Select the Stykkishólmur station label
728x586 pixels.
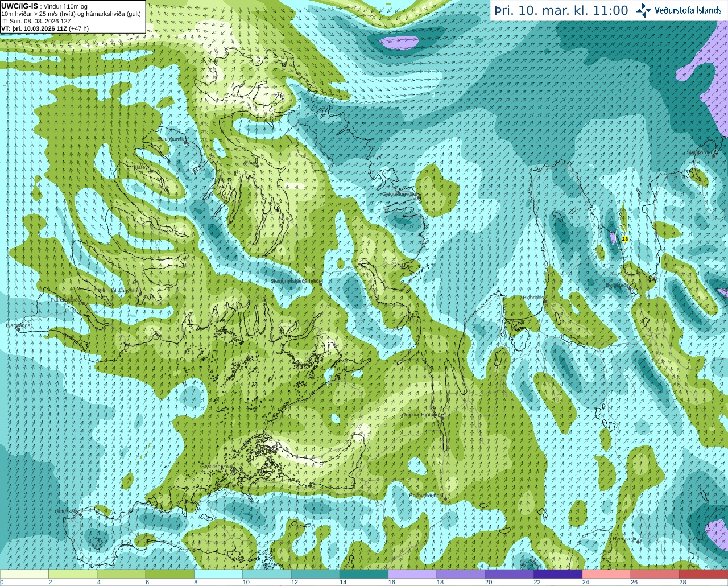[x=217, y=467]
